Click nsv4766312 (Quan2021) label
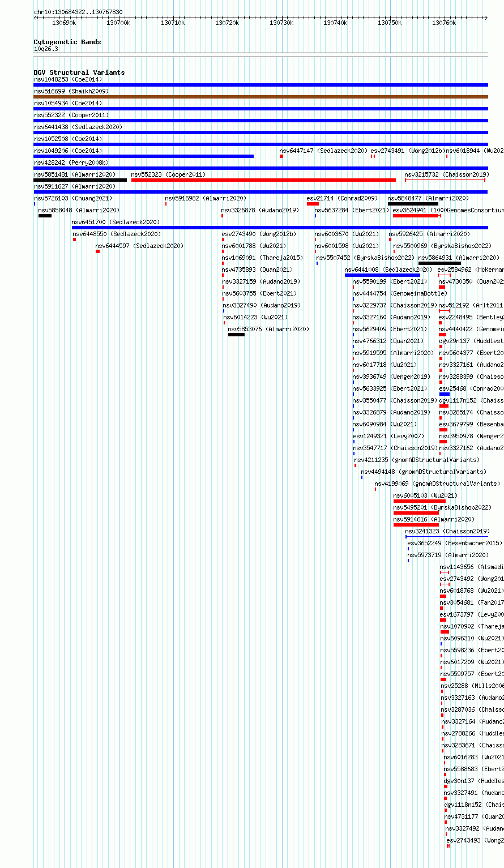 point(388,341)
